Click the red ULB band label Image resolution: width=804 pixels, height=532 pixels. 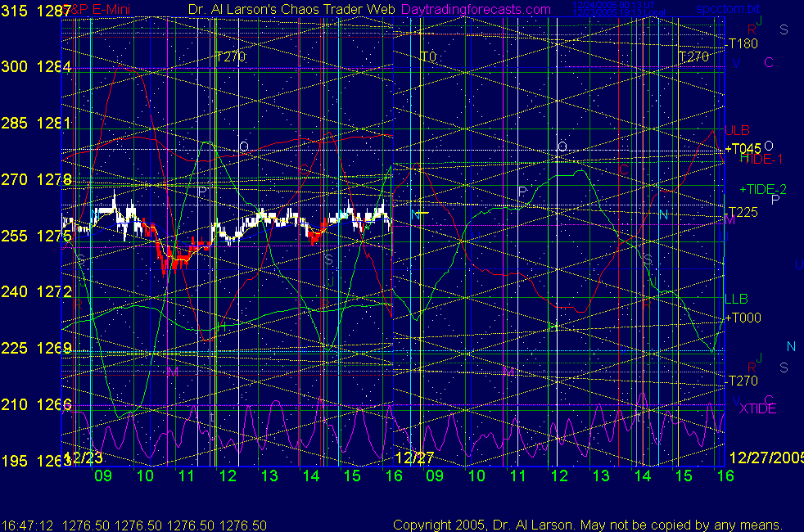coord(738,130)
